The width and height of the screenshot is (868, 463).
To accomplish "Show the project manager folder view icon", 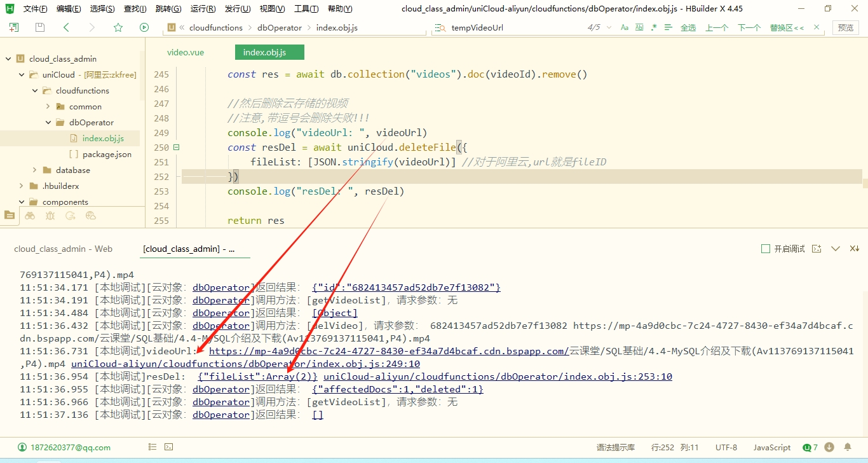I will pyautogui.click(x=10, y=216).
